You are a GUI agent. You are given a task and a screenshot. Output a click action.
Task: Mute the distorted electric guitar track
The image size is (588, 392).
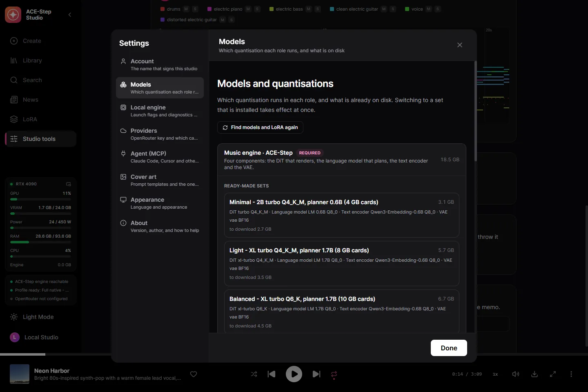(223, 20)
